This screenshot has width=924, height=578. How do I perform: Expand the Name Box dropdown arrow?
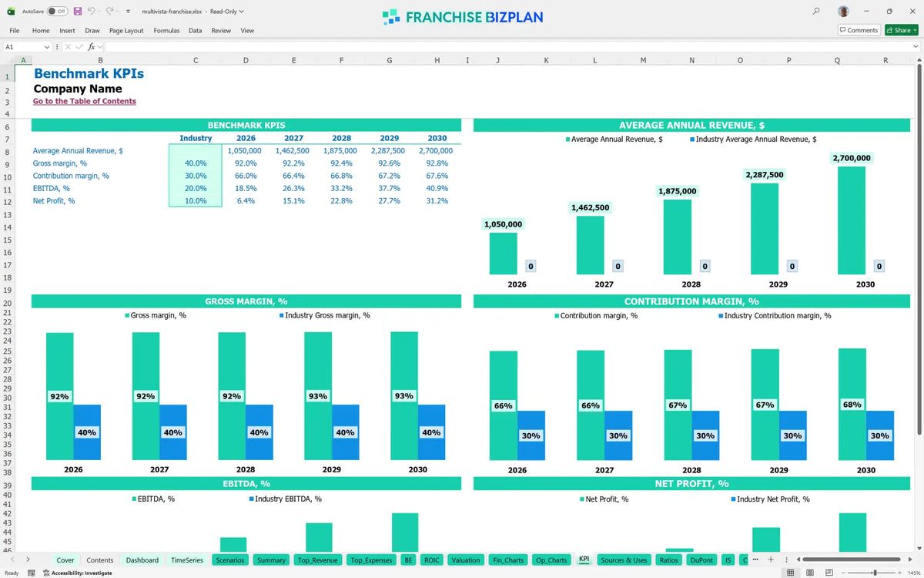(x=47, y=47)
